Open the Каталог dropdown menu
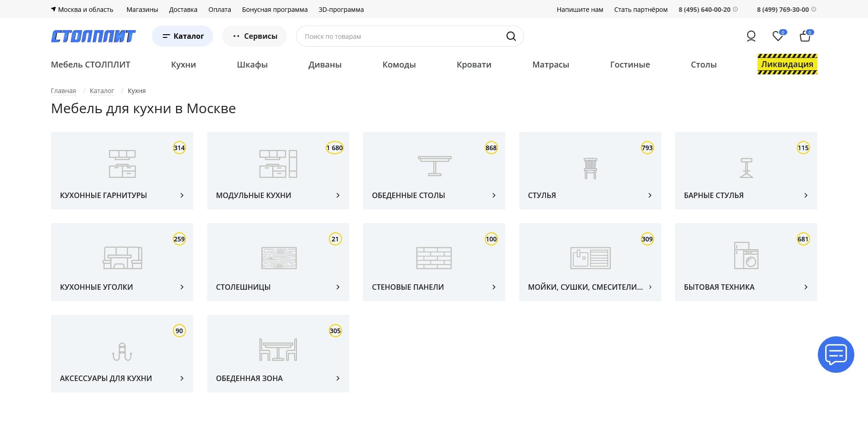Screen dimensions: 868x423 (x=182, y=36)
